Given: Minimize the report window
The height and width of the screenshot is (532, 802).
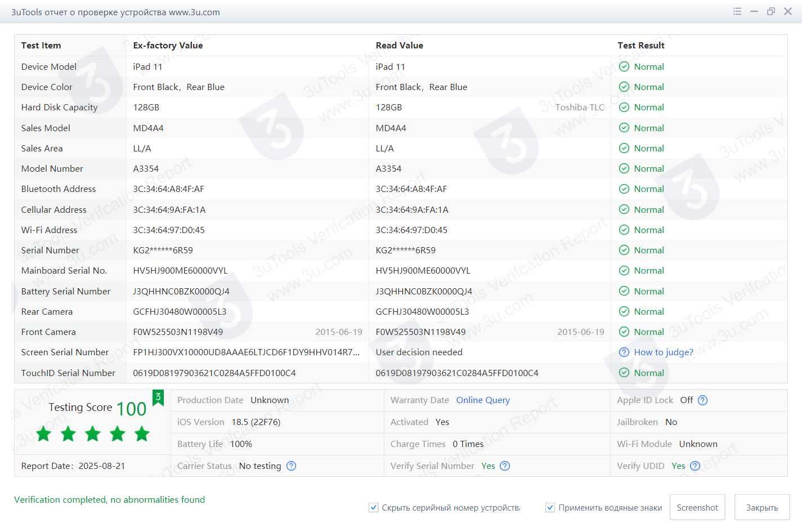Looking at the screenshot, I should (x=754, y=11).
